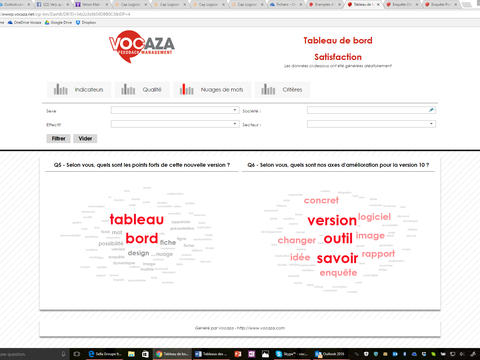This screenshot has height=360, width=480.
Task: Open the vocaza.com footer link
Action: 261,328
